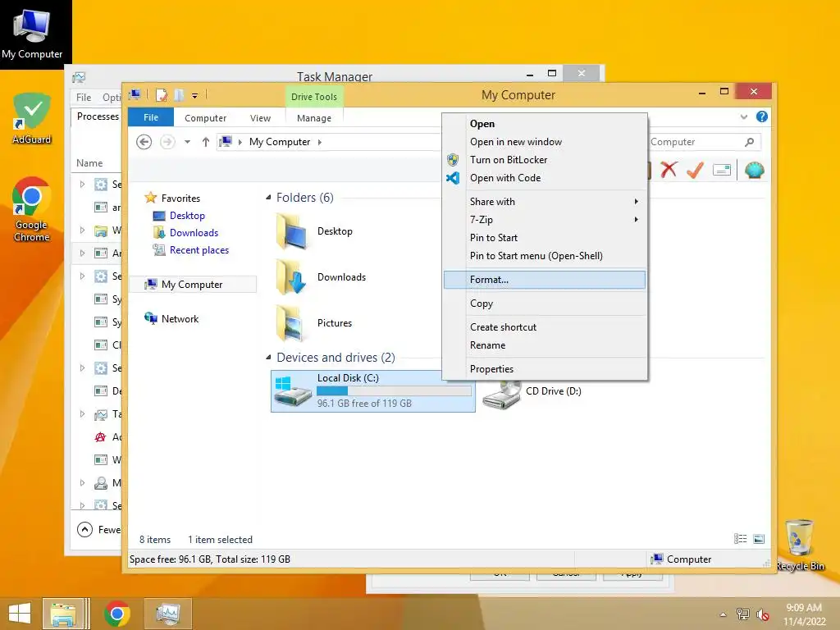Switch to Task Manager Processes tab

tap(98, 116)
